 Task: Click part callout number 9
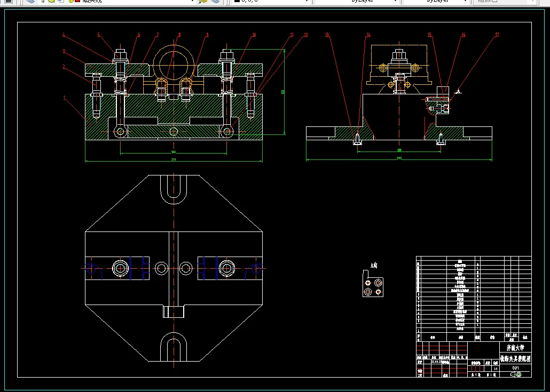207,35
